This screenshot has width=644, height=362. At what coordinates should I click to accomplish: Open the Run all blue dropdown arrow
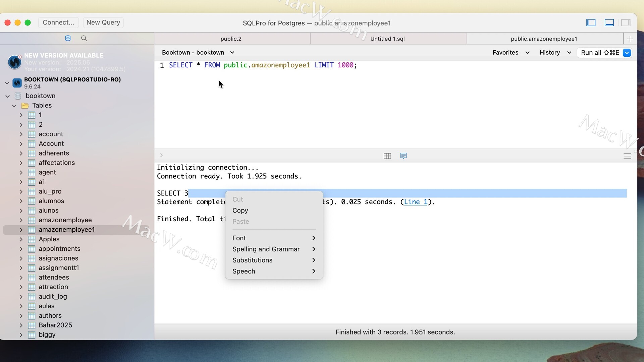627,53
